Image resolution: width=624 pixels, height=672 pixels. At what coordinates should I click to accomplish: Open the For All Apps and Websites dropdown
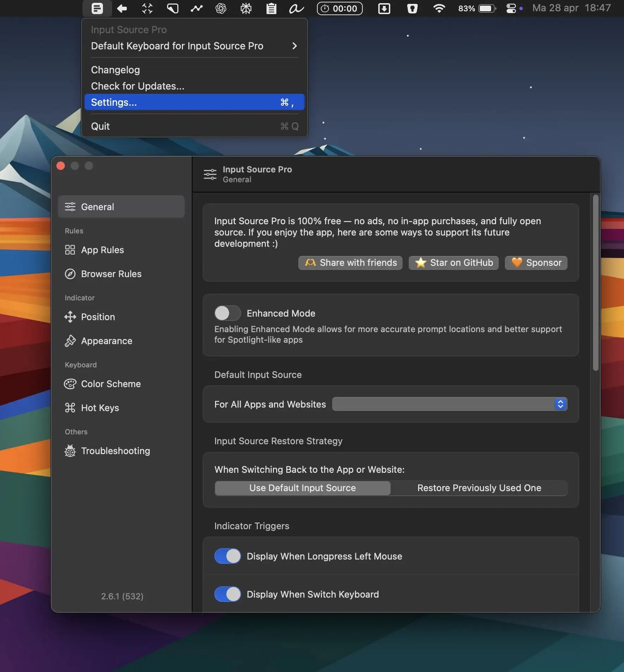(449, 404)
